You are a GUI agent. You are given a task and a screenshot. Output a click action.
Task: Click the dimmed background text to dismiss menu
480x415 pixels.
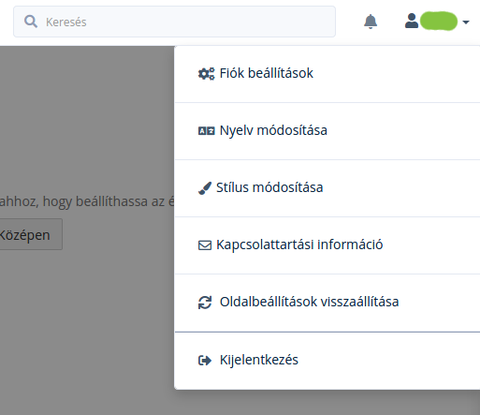[86, 201]
